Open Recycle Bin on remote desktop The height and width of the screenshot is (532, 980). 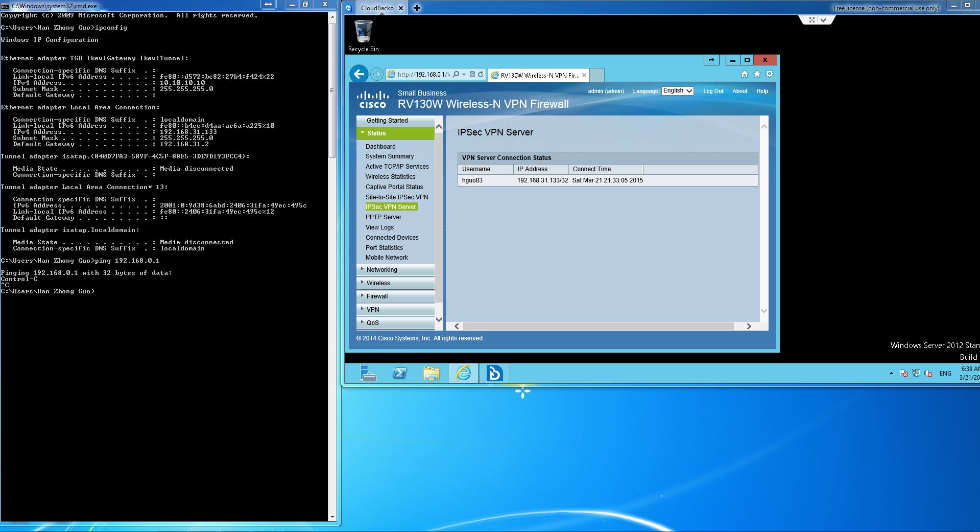pyautogui.click(x=364, y=36)
